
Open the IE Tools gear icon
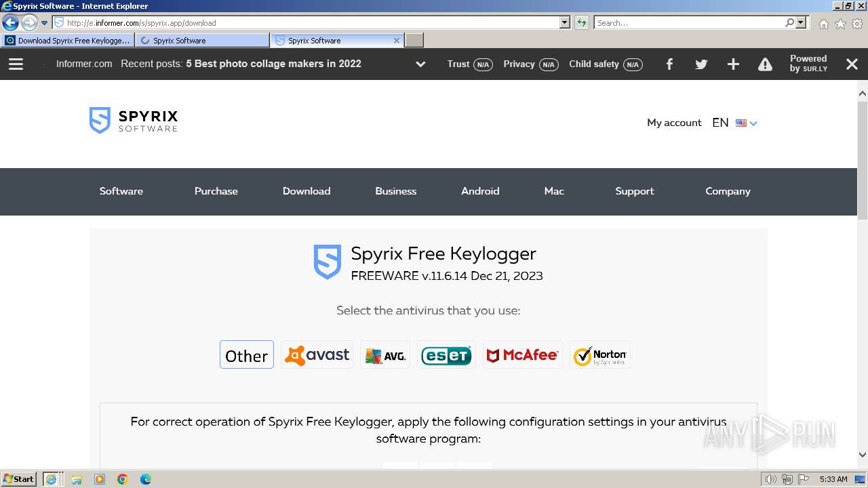click(857, 24)
